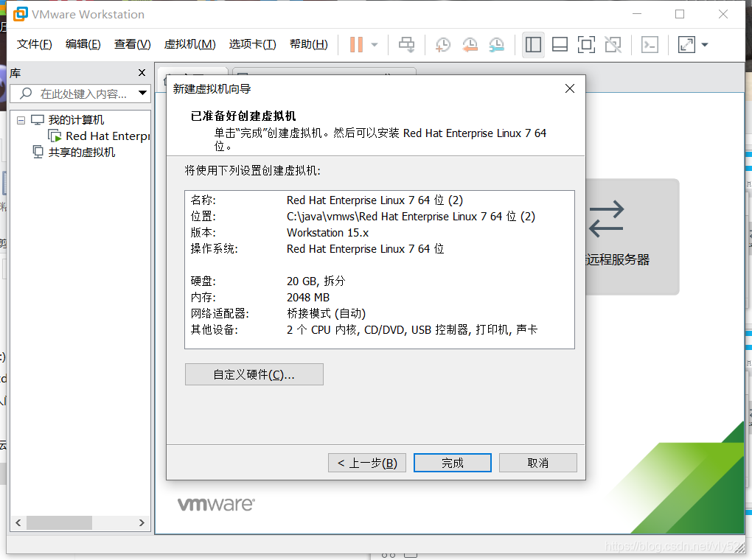Minimize the VMware Workstation window

[637, 15]
